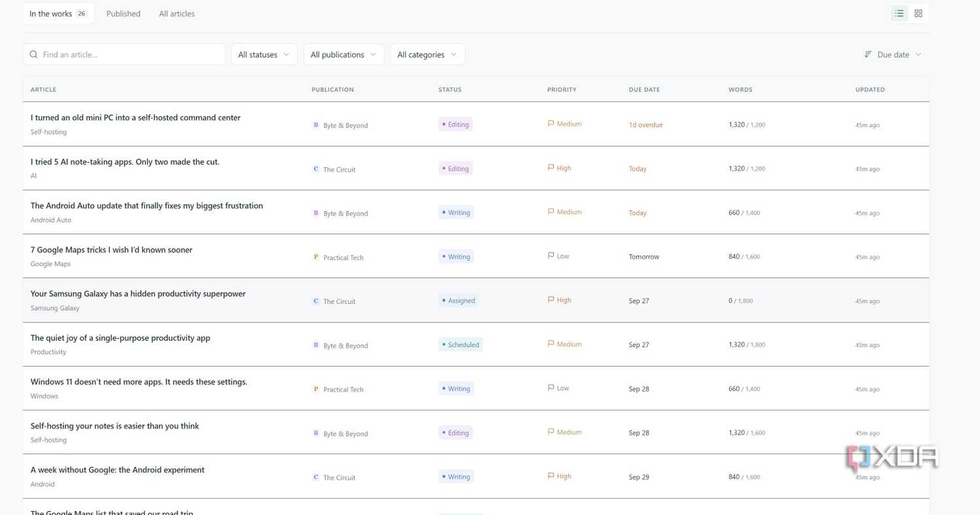Switch to list view layout
The height and width of the screenshot is (515, 980).
click(x=900, y=13)
